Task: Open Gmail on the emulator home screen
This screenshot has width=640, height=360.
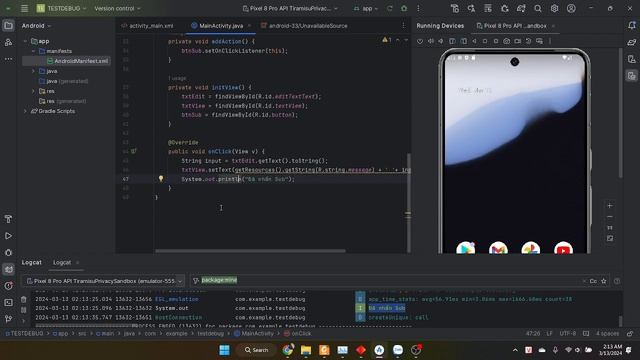Action: tap(498, 248)
